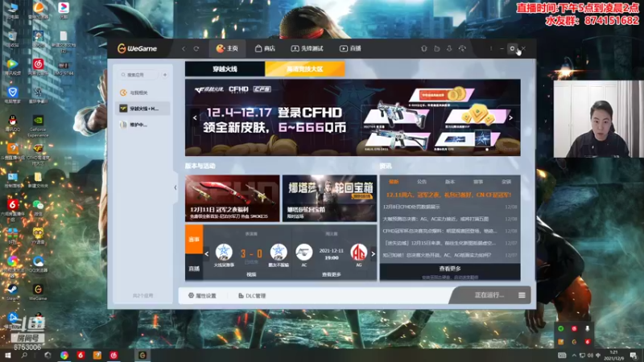
Task: Show previous matches with left arrow
Action: click(x=207, y=253)
